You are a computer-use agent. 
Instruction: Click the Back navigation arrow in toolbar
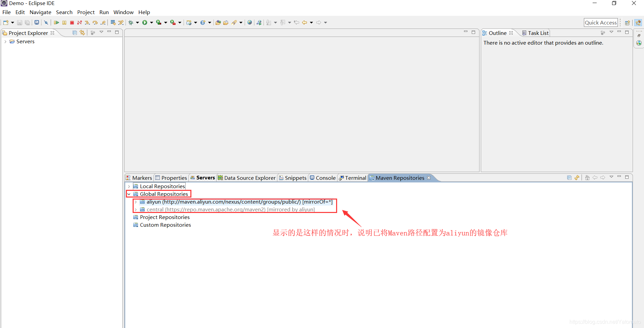pos(305,22)
